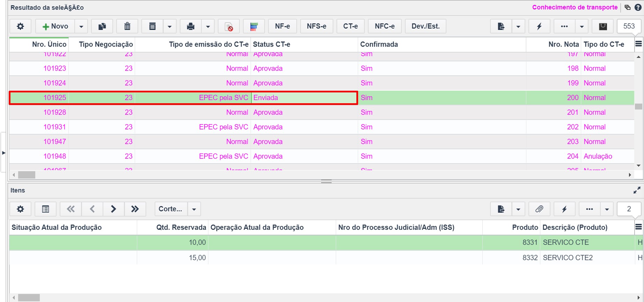Image resolution: width=644 pixels, height=302 pixels.
Task: Open the Itens grid column menu hamburger icon
Action: [638, 227]
